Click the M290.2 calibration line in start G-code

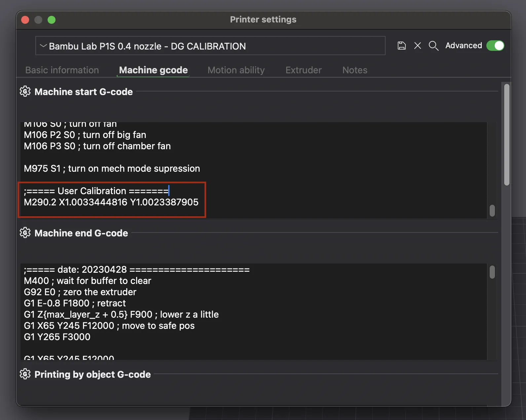pos(111,202)
